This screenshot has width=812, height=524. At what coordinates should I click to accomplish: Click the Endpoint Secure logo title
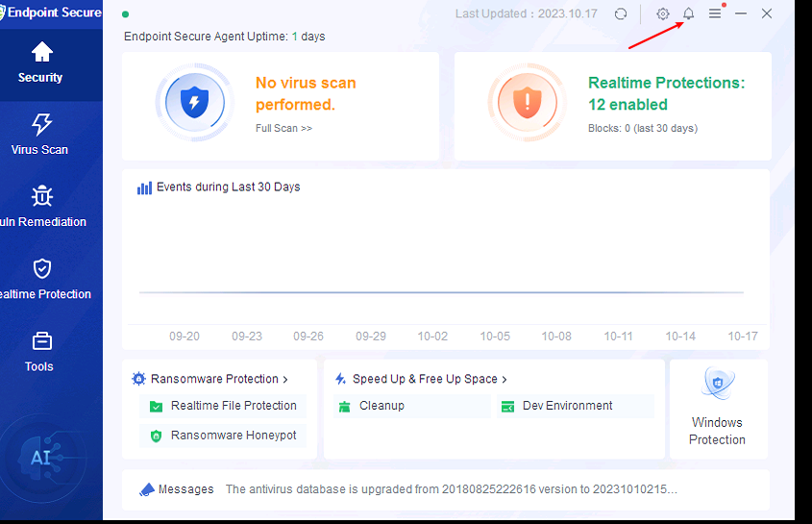tap(51, 12)
